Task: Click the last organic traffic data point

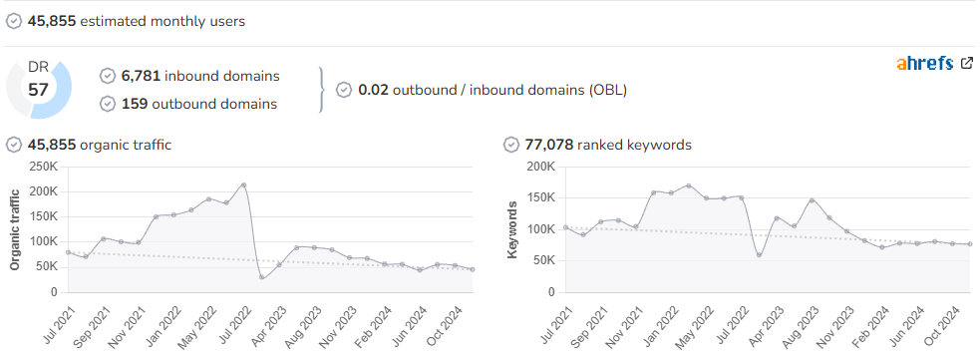Action: tap(473, 269)
